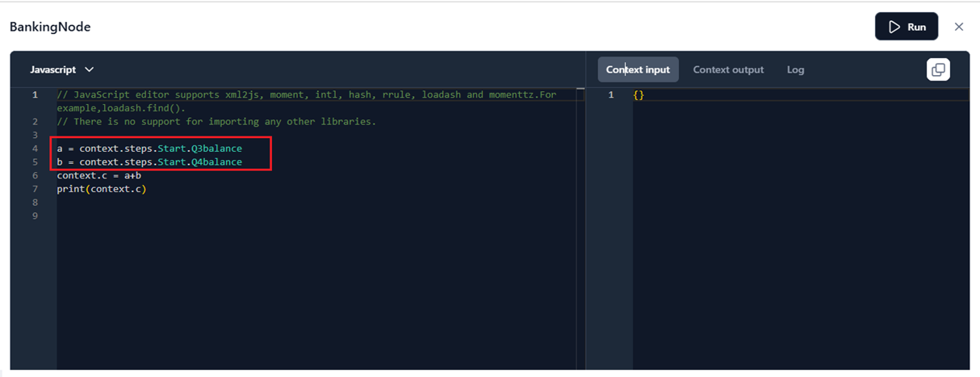The height and width of the screenshot is (377, 980).
Task: Click line number 3 in code editor
Action: click(35, 135)
